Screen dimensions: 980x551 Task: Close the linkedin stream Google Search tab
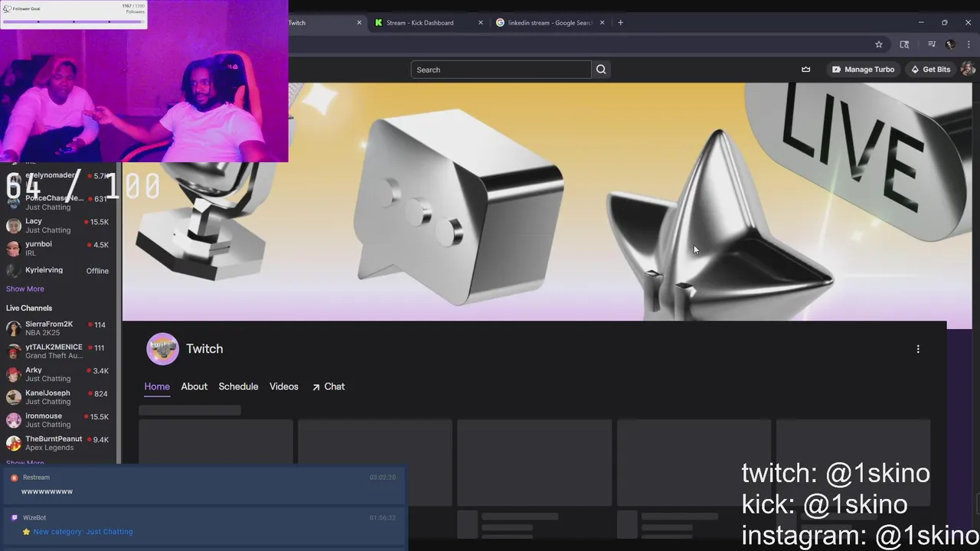(x=602, y=23)
